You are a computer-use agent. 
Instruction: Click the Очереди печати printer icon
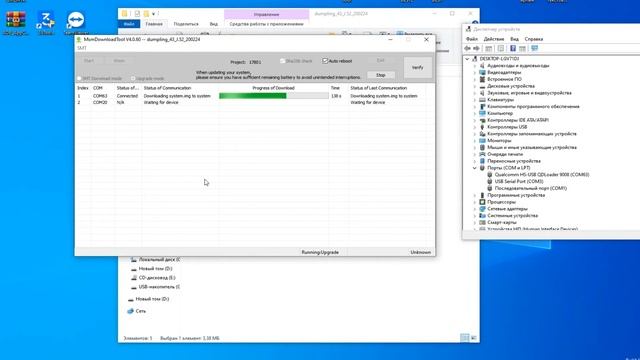pyautogui.click(x=482, y=154)
